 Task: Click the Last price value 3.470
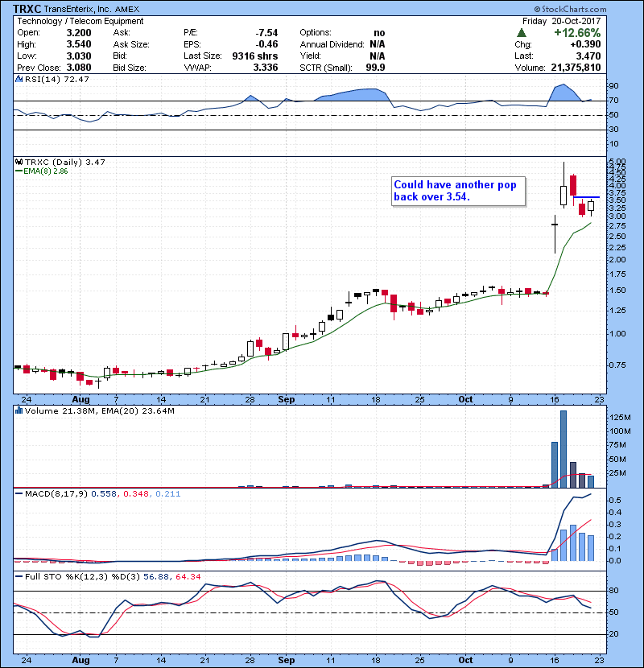coord(588,56)
